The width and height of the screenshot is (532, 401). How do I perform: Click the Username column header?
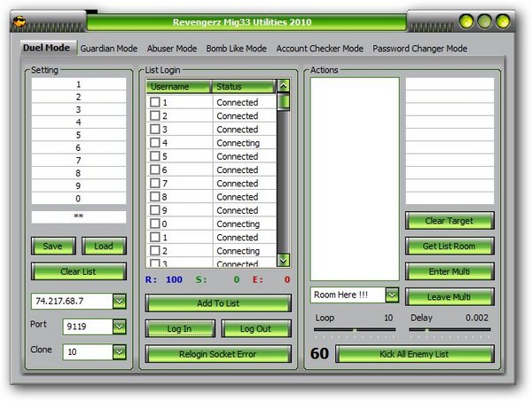point(178,86)
